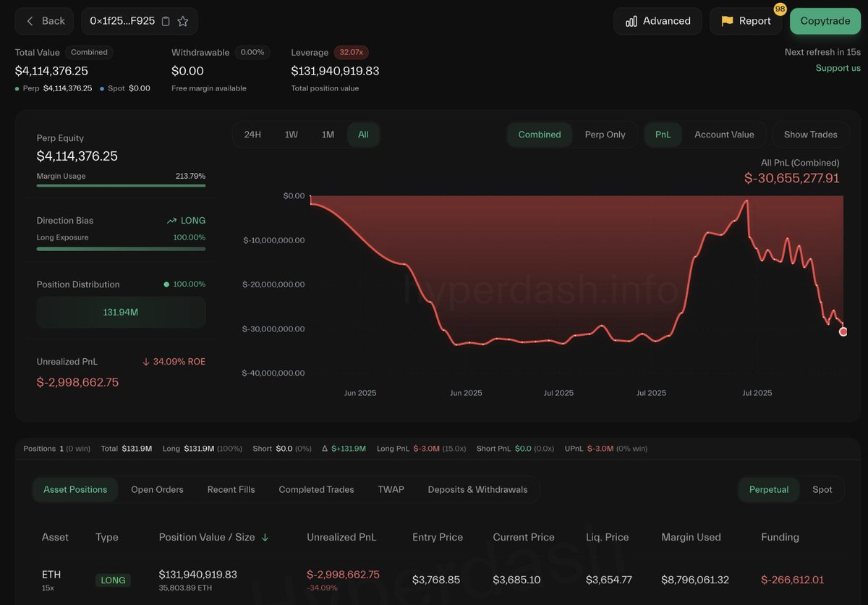This screenshot has height=605, width=868.
Task: Click the $3,685.10 current price value
Action: pos(517,580)
